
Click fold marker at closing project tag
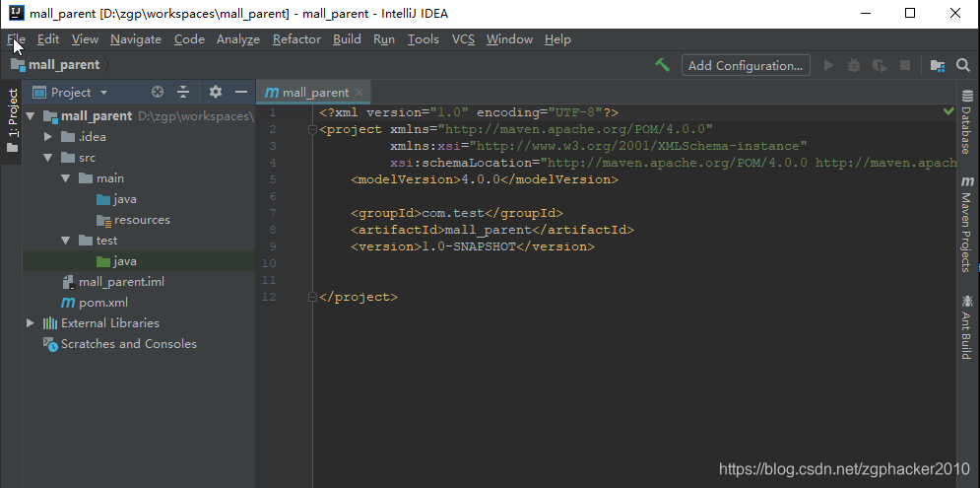[x=312, y=297]
